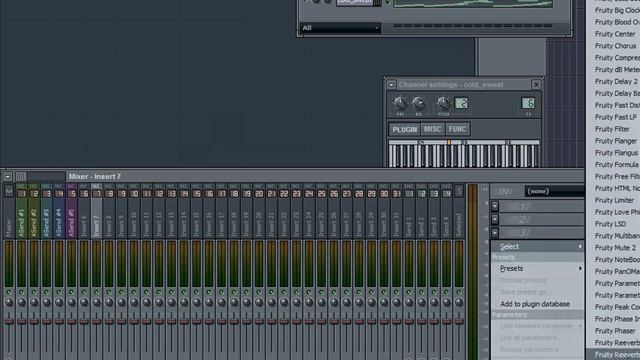Mute mixer track 12 with its green LED

click(x=159, y=292)
